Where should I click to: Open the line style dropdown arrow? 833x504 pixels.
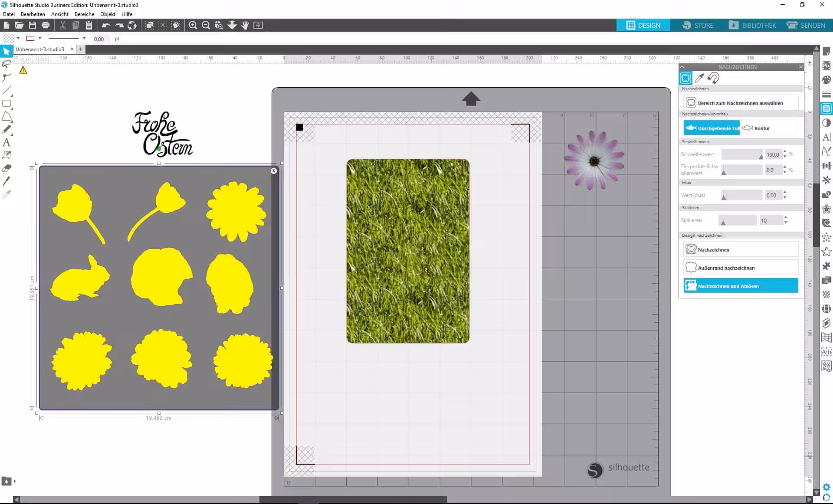[x=84, y=38]
